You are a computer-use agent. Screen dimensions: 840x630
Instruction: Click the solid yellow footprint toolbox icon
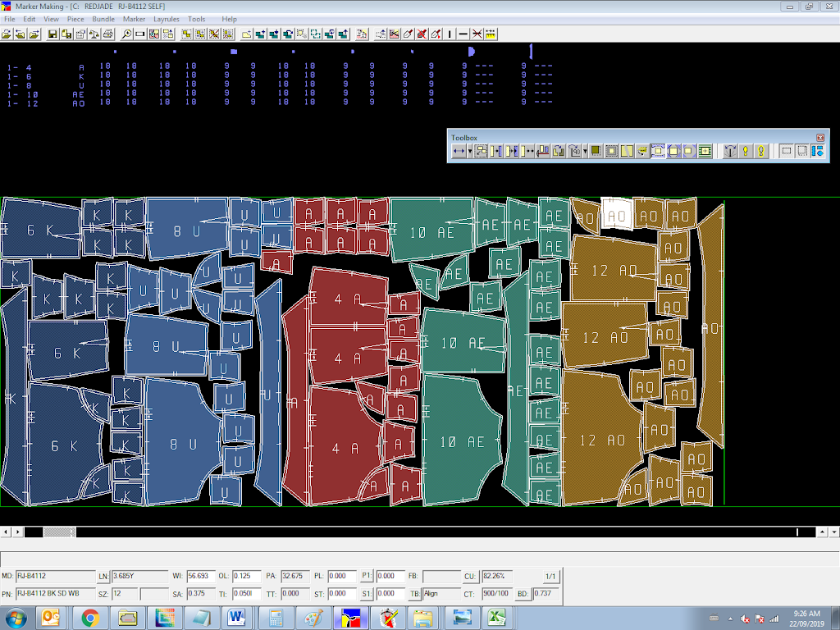745,152
